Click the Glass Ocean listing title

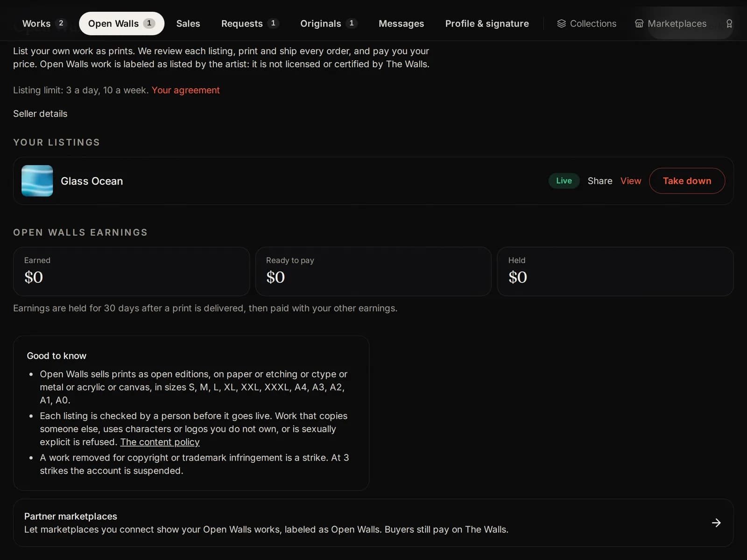tap(92, 181)
